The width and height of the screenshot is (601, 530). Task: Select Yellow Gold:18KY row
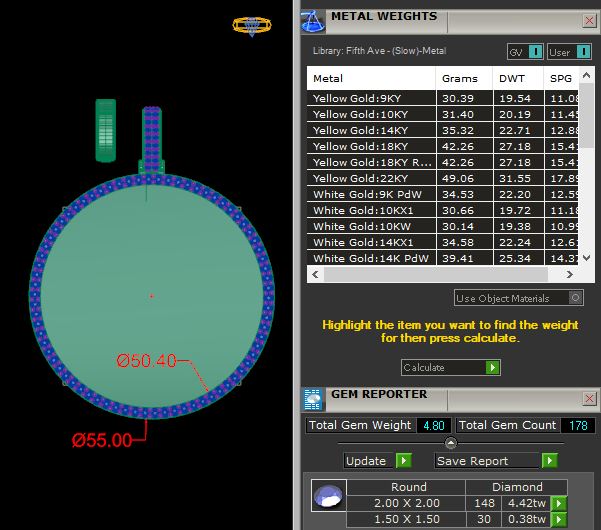[371, 146]
